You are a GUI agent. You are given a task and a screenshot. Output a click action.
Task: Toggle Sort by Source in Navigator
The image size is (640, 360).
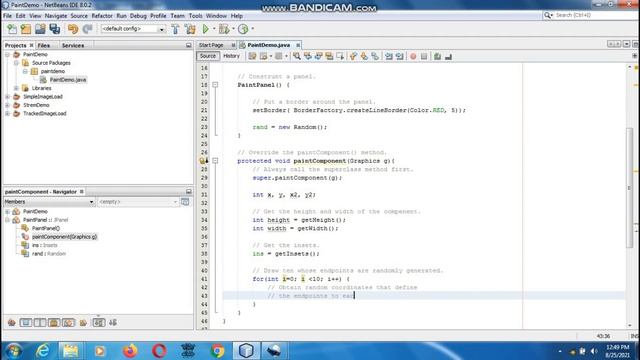(113, 323)
